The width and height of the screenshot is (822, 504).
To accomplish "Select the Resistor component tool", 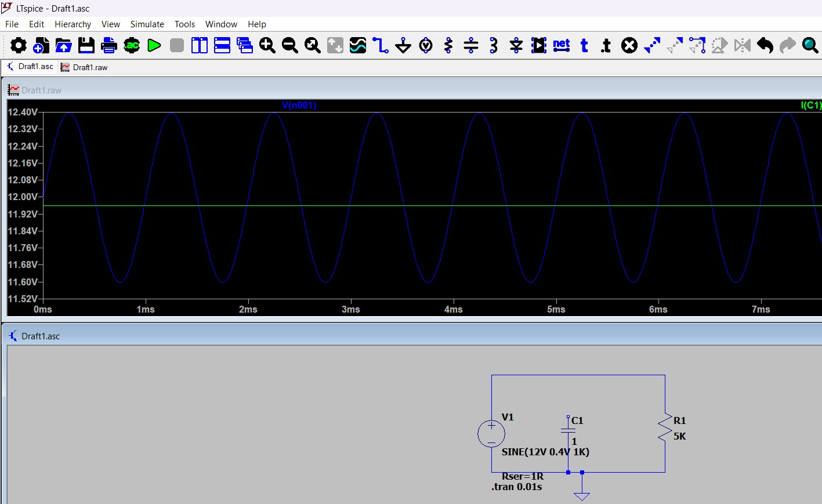I will click(x=448, y=45).
